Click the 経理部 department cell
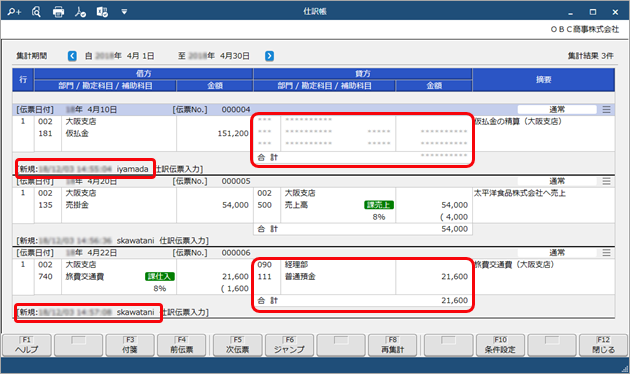 [x=296, y=265]
